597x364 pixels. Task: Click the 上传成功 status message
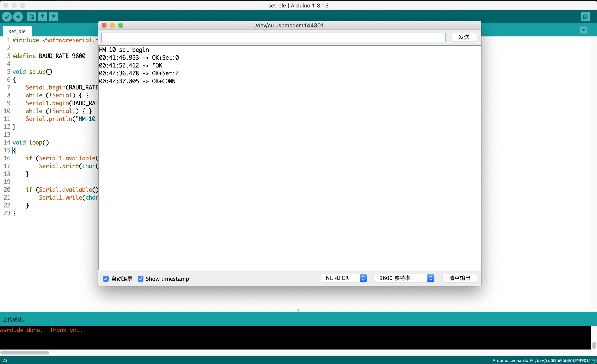coord(14,319)
